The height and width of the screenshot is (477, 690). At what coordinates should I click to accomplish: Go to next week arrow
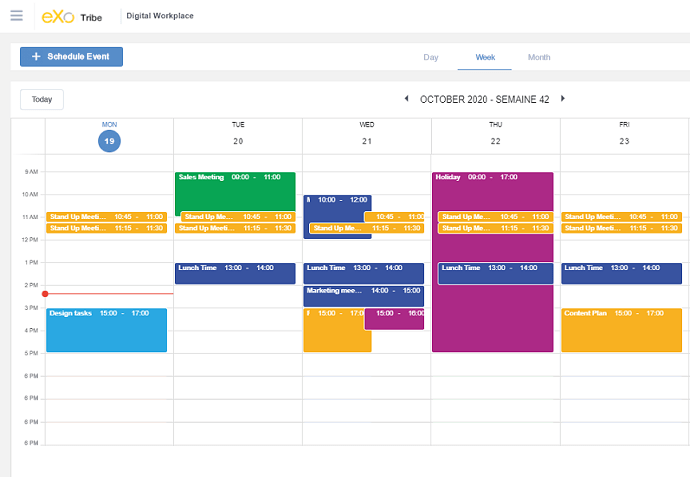coord(563,99)
